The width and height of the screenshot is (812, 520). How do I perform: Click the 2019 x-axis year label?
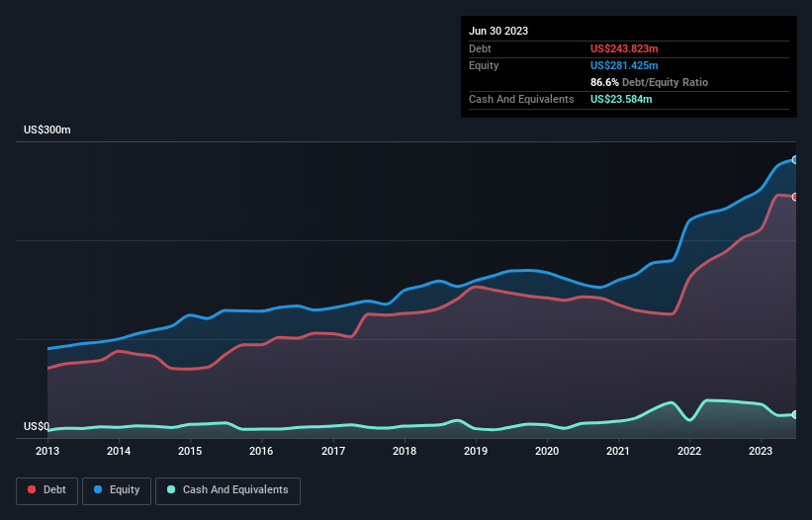tap(476, 452)
